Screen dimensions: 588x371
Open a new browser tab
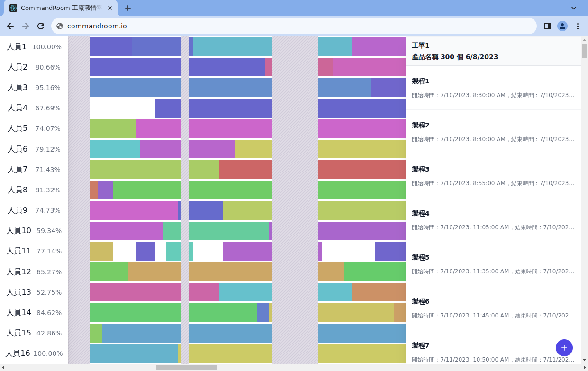pyautogui.click(x=128, y=8)
